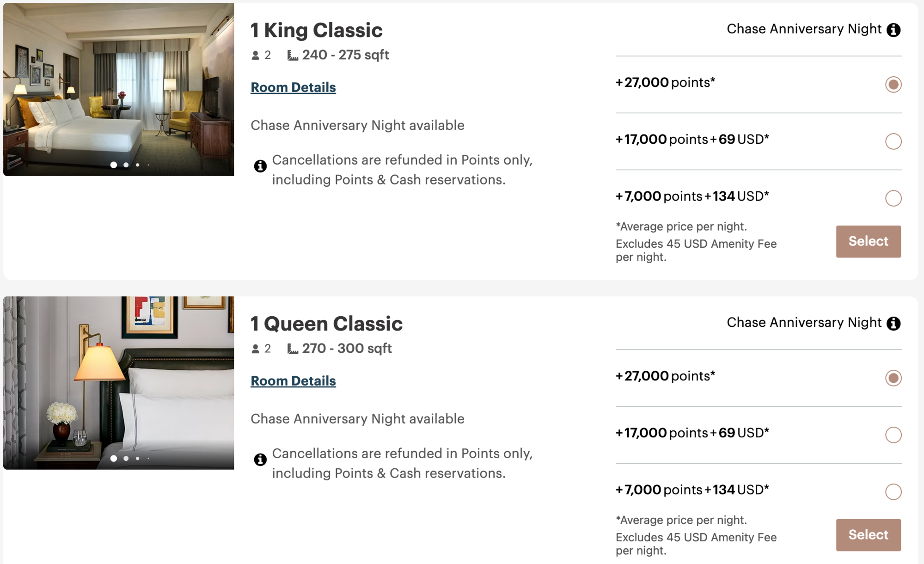Open Chase Anniversary Night info for King Classic
The image size is (924, 564).
(x=894, y=29)
